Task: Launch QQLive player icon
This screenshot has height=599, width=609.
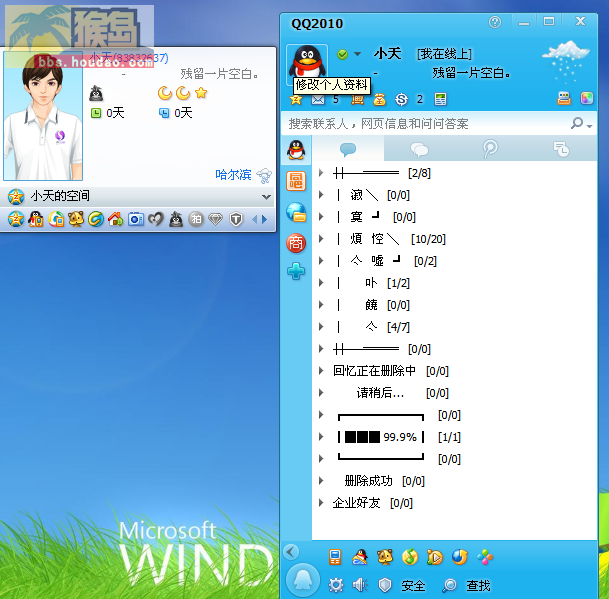Action: coord(435,557)
